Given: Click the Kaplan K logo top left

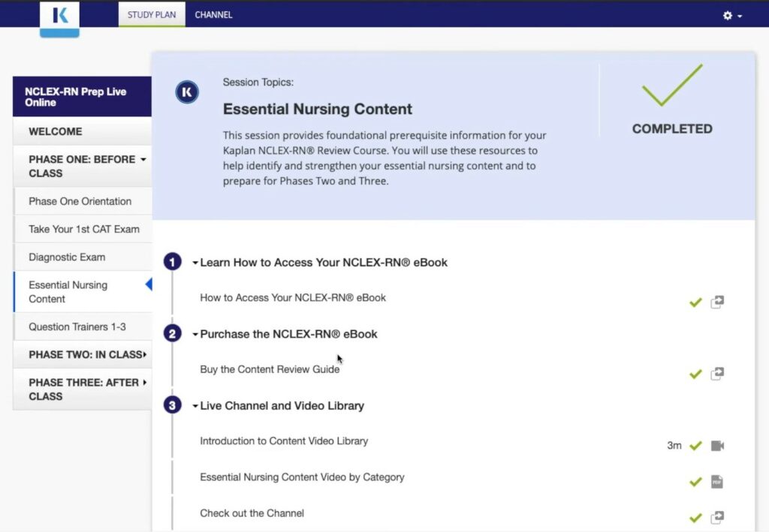Looking at the screenshot, I should [x=59, y=17].
